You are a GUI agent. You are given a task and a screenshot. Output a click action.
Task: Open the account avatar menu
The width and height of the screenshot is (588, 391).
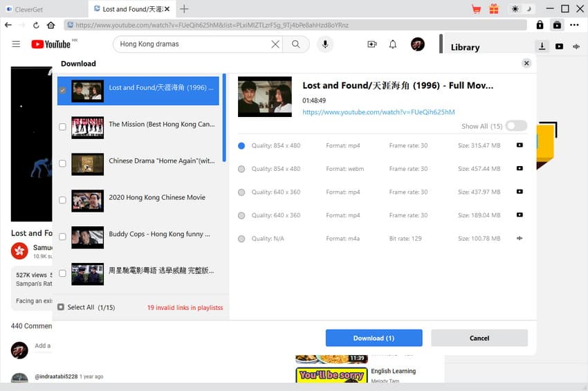tap(417, 44)
